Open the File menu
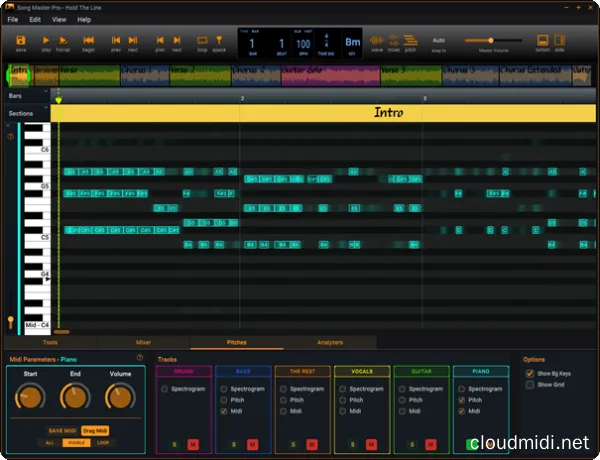The height and width of the screenshot is (460, 600). (x=13, y=20)
